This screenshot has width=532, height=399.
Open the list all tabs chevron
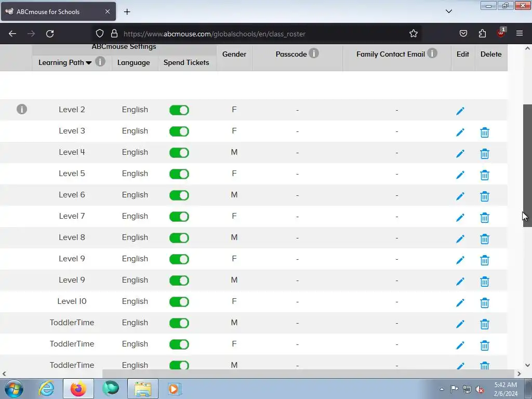[448, 11]
